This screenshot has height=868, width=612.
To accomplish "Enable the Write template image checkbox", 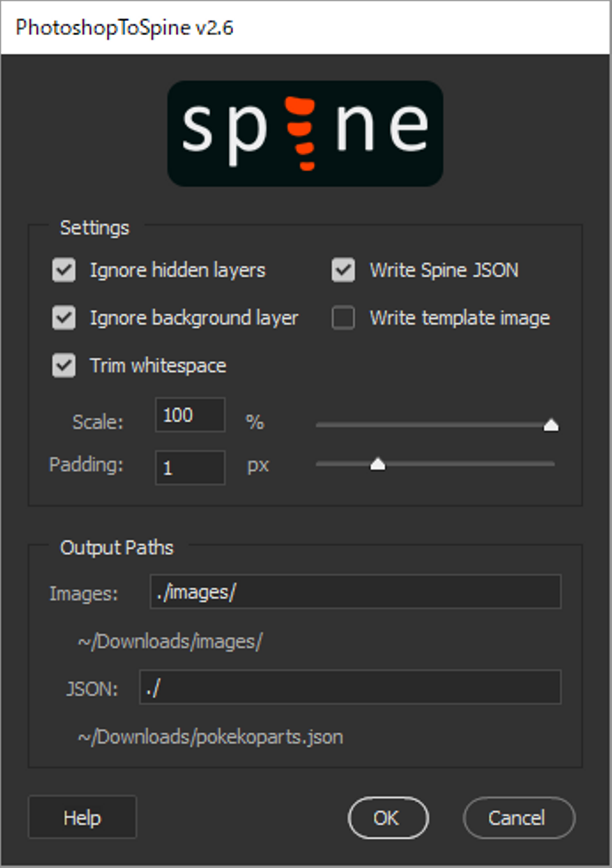I will (x=343, y=318).
